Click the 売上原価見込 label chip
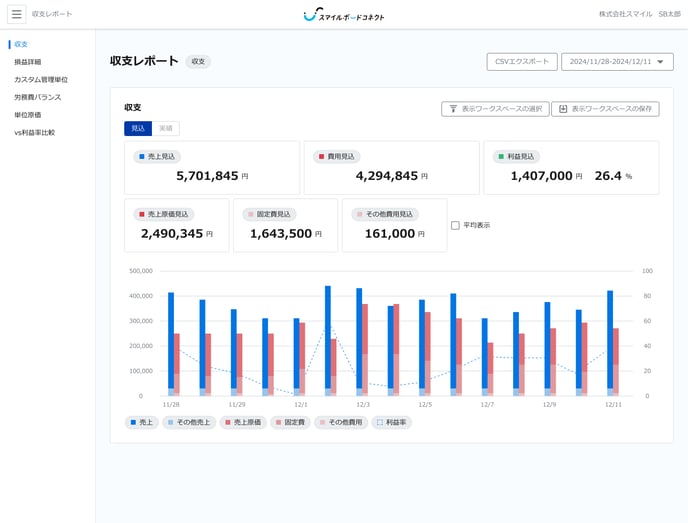 pos(164,215)
